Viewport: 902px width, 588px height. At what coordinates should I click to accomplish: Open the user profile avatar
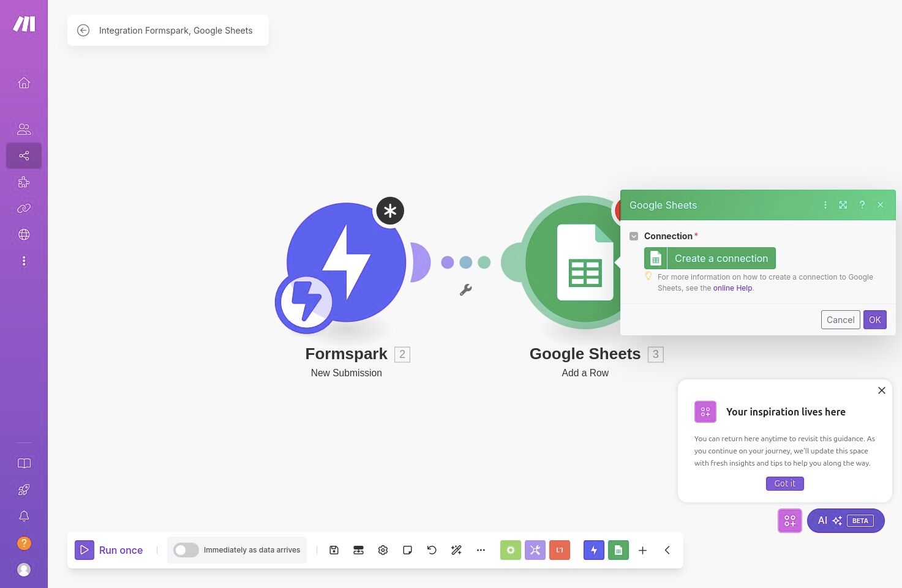click(x=24, y=570)
